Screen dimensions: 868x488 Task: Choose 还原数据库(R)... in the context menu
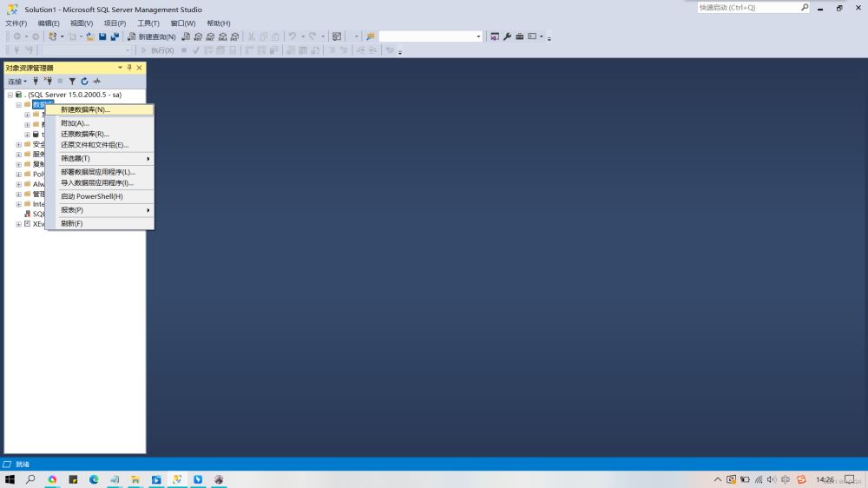[x=85, y=135]
